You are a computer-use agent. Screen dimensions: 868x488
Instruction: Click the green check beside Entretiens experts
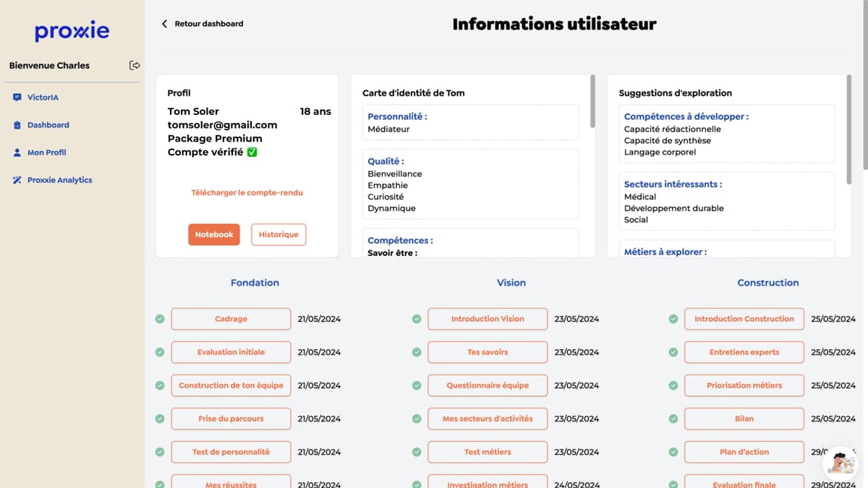point(673,352)
